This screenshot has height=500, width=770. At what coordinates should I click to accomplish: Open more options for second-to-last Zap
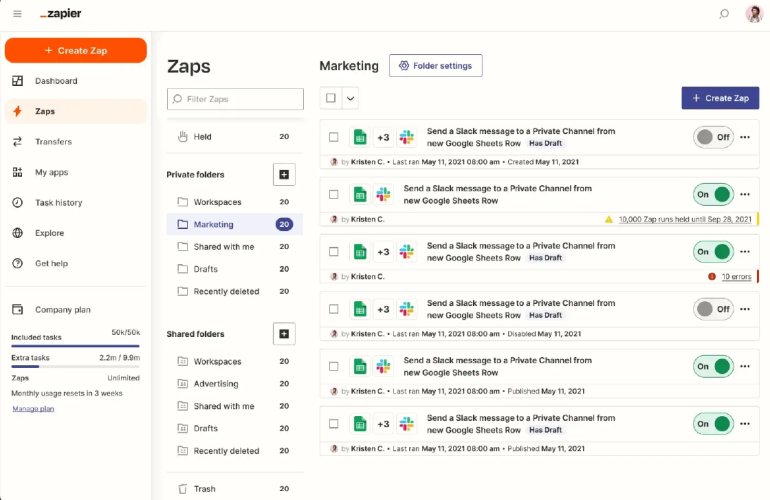coord(745,366)
